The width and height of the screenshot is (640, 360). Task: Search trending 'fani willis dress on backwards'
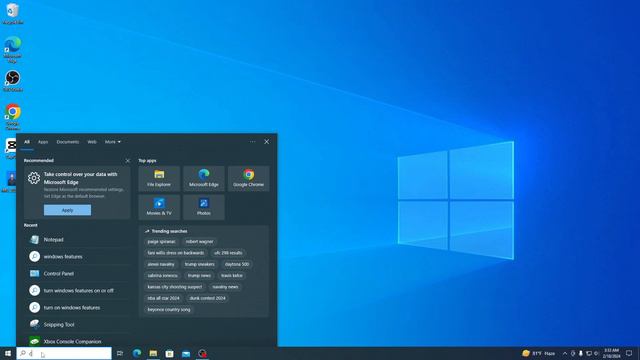coord(176,253)
